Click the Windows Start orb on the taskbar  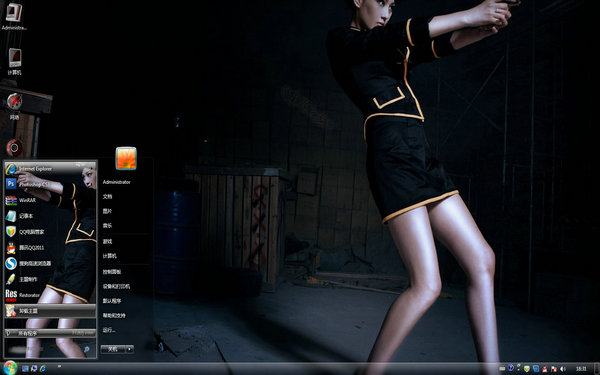[x=10, y=368]
